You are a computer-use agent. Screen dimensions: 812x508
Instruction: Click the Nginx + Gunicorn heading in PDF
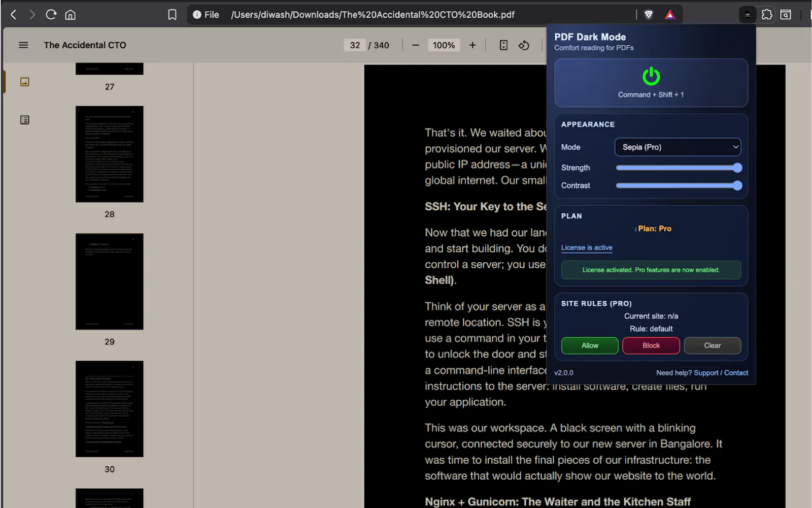(558, 502)
